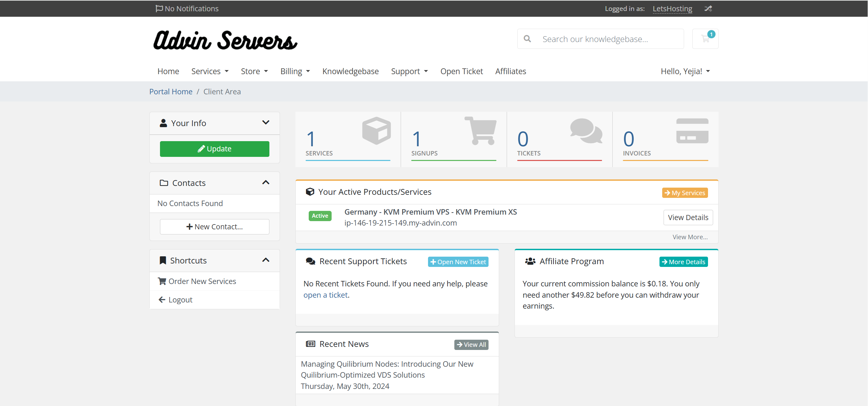Click the INVOICES count label
Viewport: 868px width, 406px height.
pos(637,153)
